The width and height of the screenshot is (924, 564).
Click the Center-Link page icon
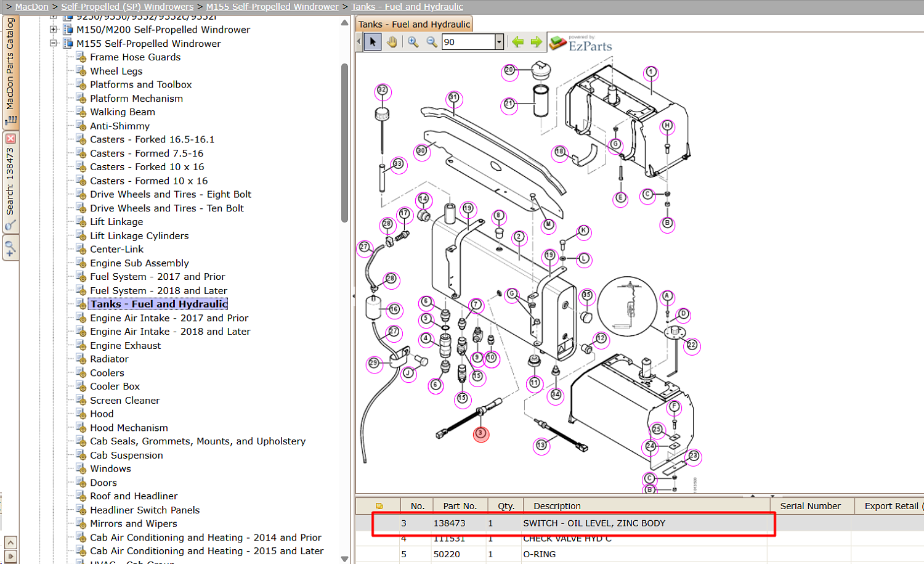click(81, 249)
